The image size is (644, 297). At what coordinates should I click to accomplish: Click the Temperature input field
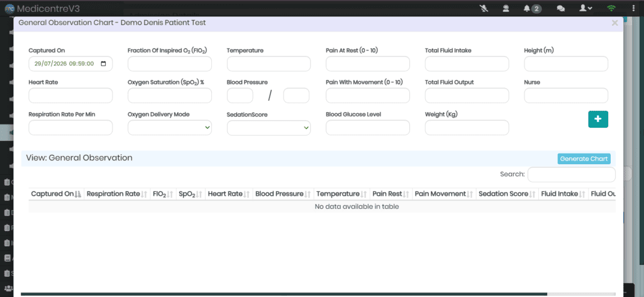tap(269, 64)
